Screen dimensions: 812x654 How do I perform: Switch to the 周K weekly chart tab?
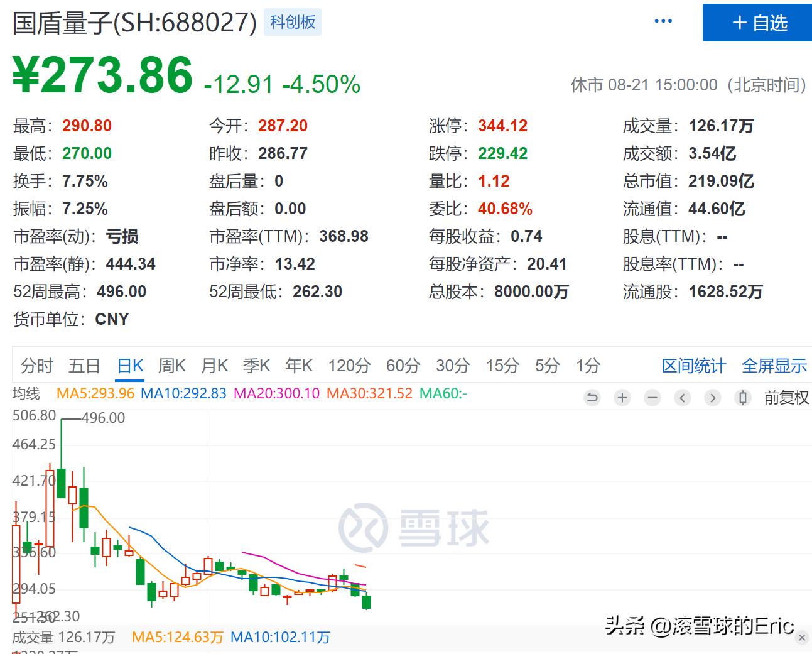(x=171, y=365)
